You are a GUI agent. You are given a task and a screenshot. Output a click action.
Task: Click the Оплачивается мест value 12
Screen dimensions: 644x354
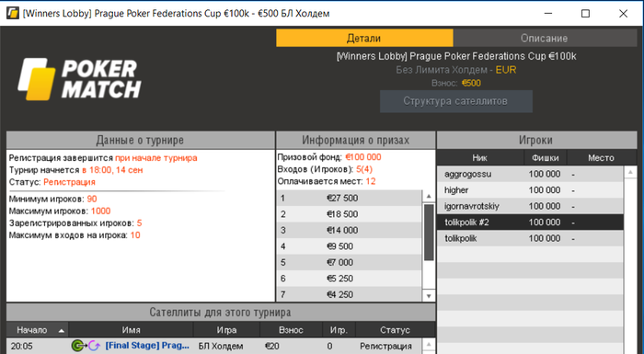(x=371, y=181)
